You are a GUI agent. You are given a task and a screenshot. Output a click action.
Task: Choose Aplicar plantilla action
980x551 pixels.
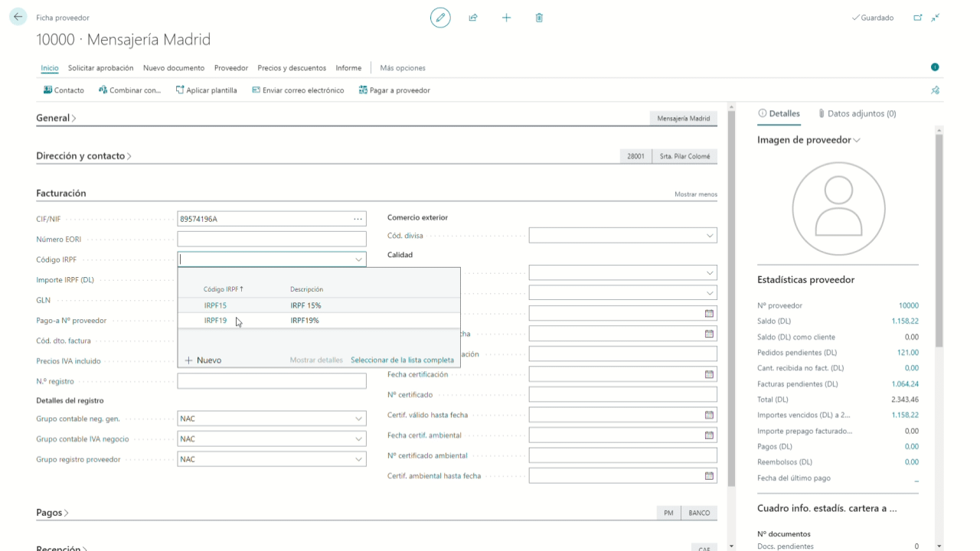(206, 90)
